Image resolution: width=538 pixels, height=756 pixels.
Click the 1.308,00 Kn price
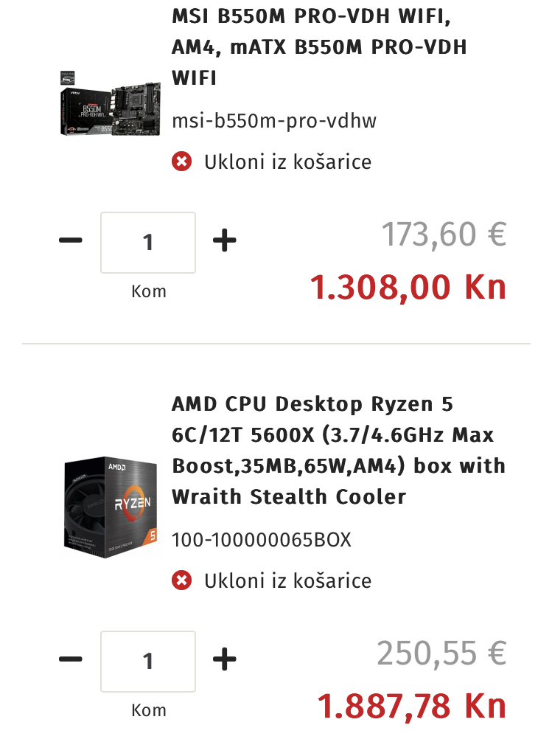pos(408,286)
